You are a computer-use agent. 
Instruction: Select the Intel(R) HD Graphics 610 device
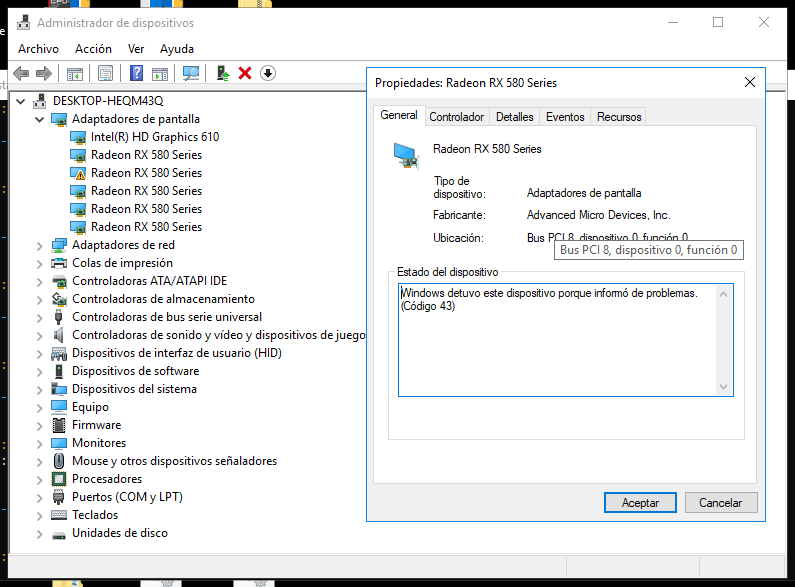(155, 137)
